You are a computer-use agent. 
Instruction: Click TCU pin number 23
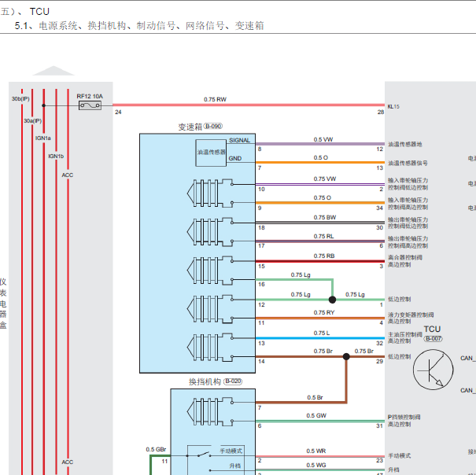click(379, 460)
